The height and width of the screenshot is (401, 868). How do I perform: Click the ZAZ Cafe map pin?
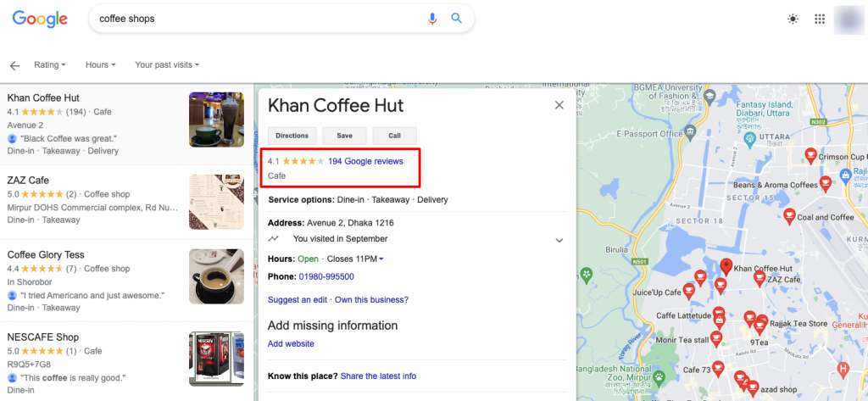760,278
